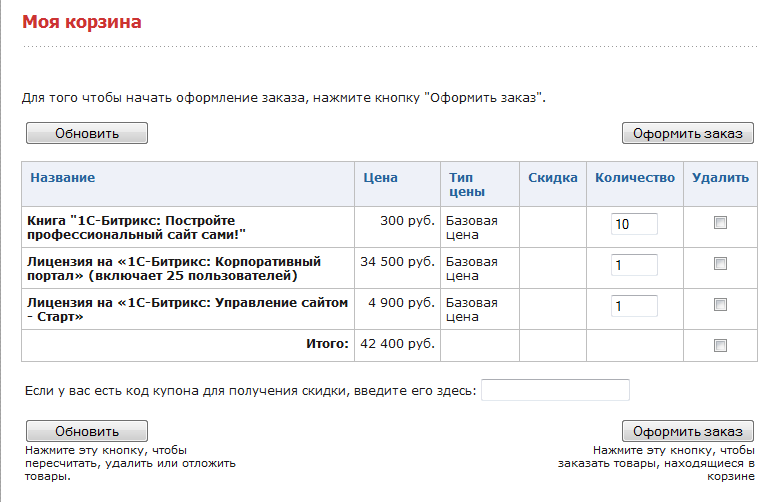Select quantity input for Управление сайтом – Старт
Viewport: 765px width, 502px height.
click(634, 306)
